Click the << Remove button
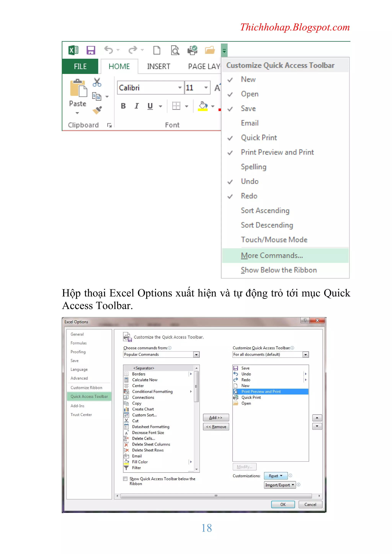392x554 pixels. point(216,427)
